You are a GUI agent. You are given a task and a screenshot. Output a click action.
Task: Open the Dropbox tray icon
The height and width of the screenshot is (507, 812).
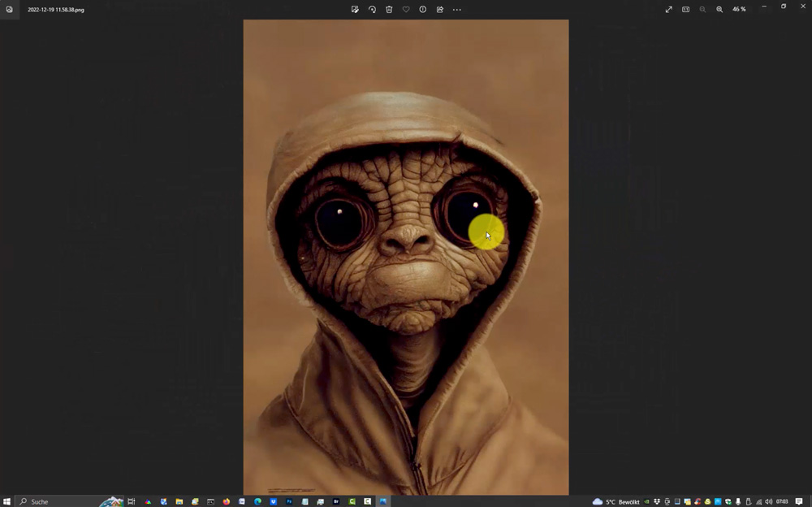[657, 501]
